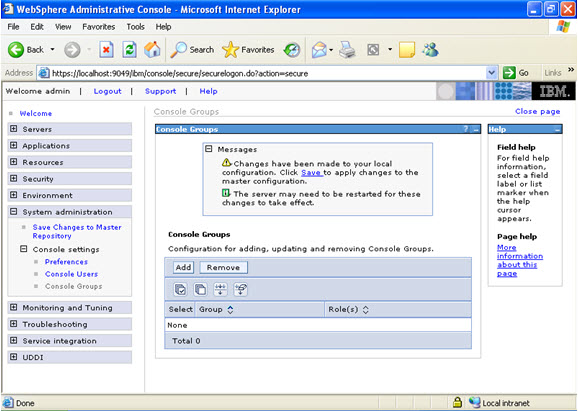Expand the Troubleshooting section
The height and width of the screenshot is (411, 578).
(x=14, y=324)
